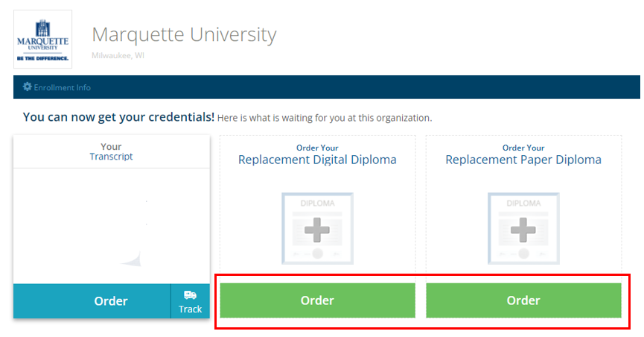644x337 pixels.
Task: Click the truck icon above Track
Action: tap(190, 295)
